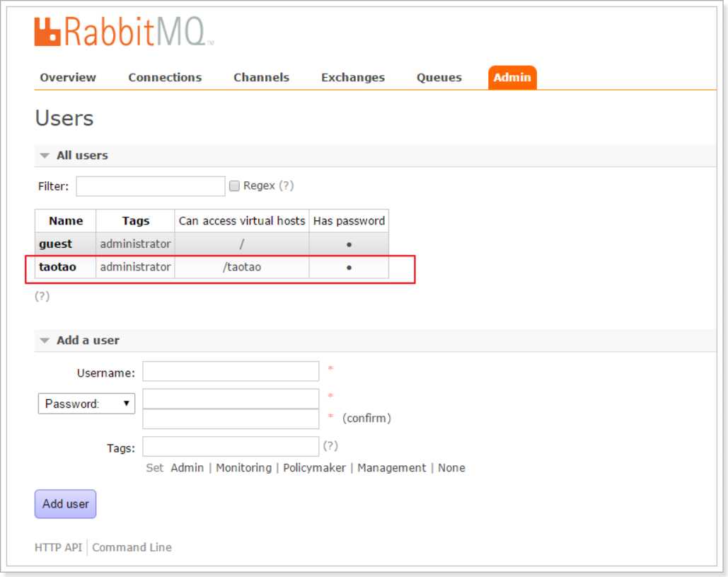728x577 pixels.
Task: Click the Can access virtual hosts header
Action: coord(242,221)
